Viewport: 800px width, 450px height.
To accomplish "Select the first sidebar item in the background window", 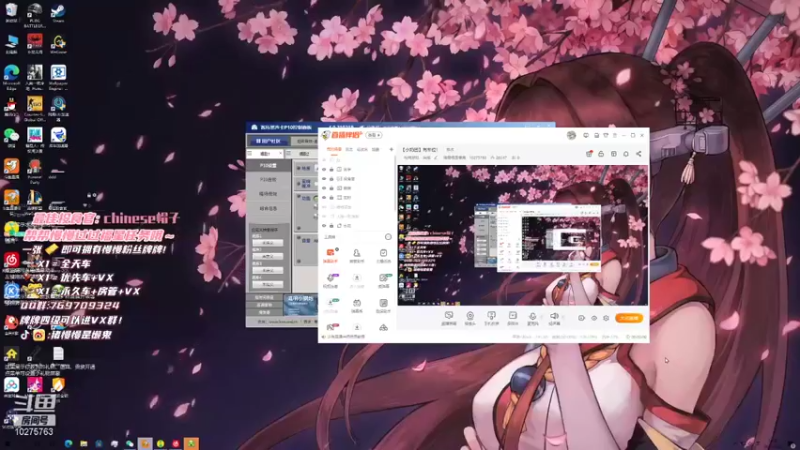I will pyautogui.click(x=268, y=166).
